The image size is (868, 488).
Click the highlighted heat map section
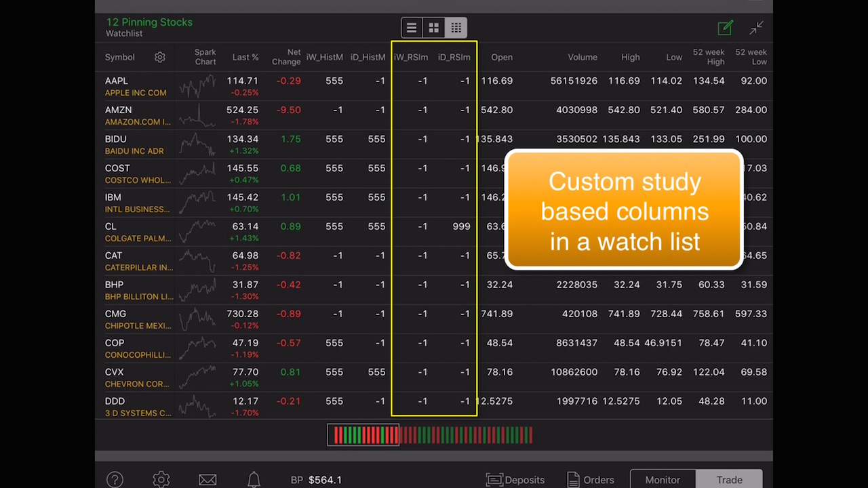[364, 435]
